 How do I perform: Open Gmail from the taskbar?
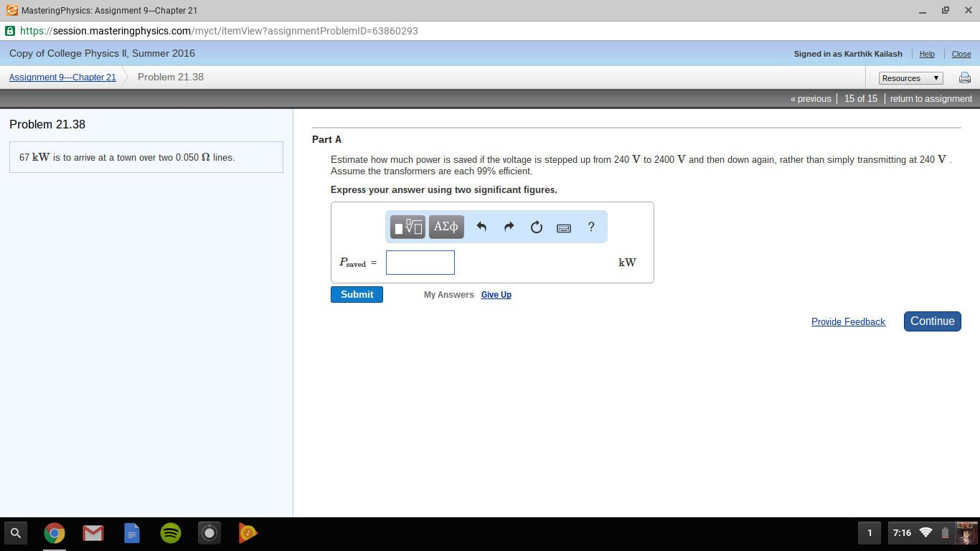click(x=93, y=533)
